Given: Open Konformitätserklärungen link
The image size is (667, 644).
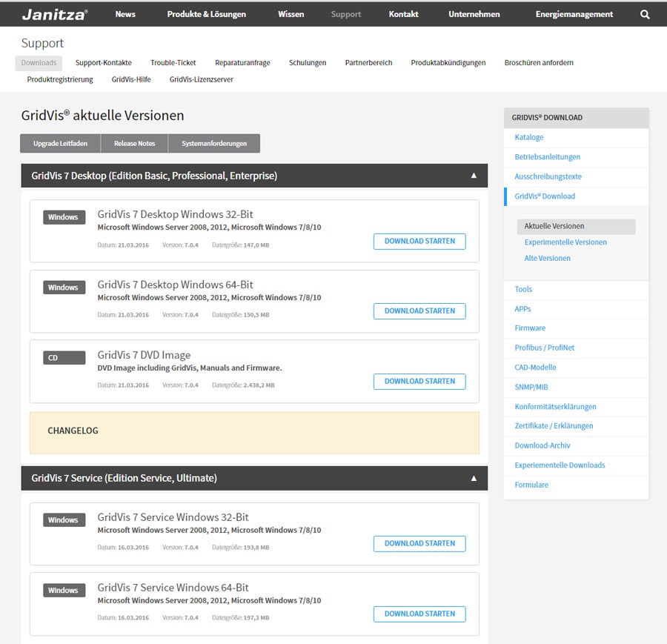Looking at the screenshot, I should (555, 407).
